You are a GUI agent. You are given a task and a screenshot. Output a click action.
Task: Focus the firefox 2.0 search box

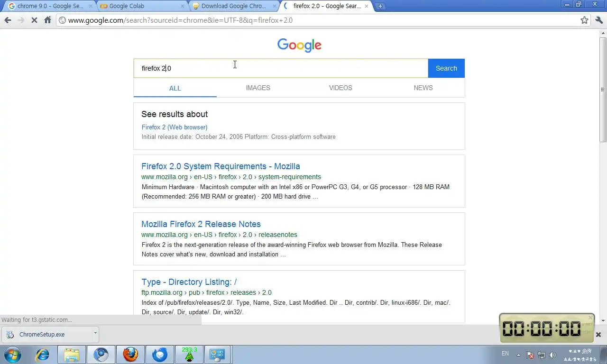281,68
